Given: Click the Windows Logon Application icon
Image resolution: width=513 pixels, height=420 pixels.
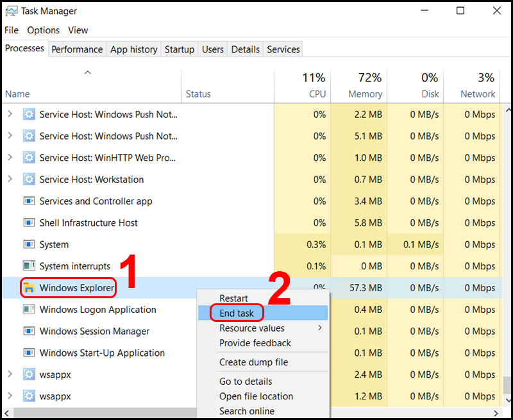Looking at the screenshot, I should [x=29, y=310].
